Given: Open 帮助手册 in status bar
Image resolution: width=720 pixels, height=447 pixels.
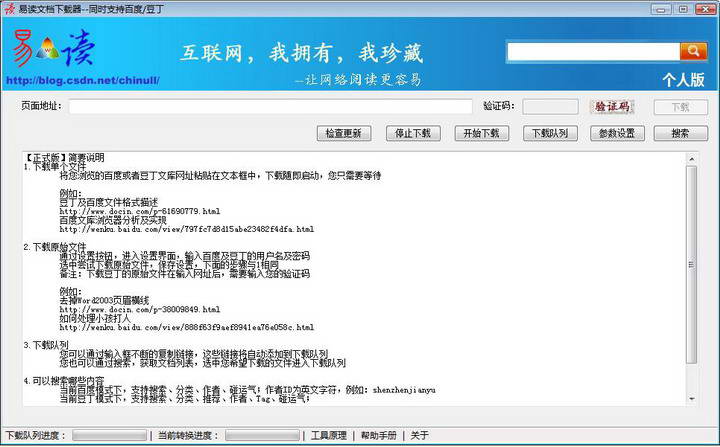Looking at the screenshot, I should tap(378, 435).
